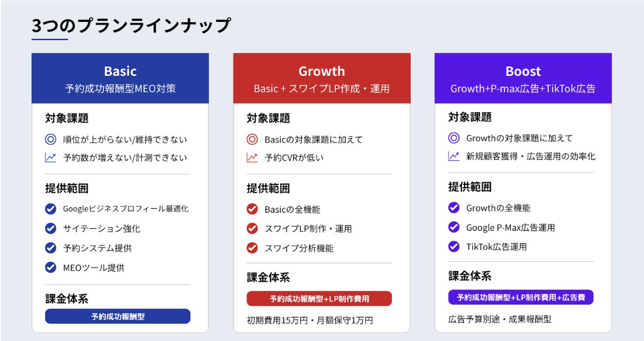Click checkmark icon next to TikTok広告運用

(454, 246)
